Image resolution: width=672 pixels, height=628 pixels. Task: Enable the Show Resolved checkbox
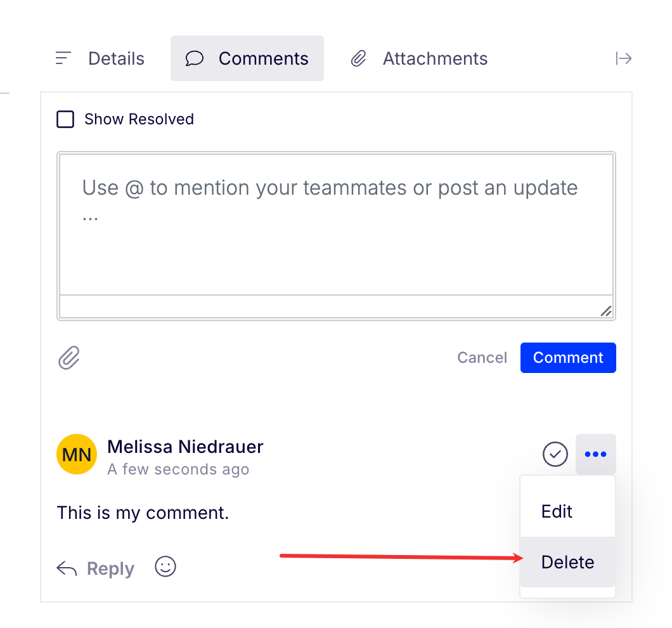(65, 119)
